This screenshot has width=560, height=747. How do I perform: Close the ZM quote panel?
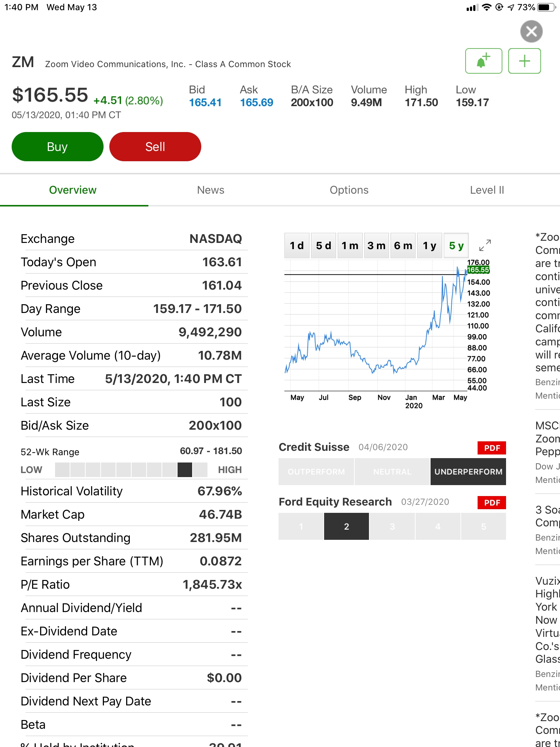click(531, 31)
